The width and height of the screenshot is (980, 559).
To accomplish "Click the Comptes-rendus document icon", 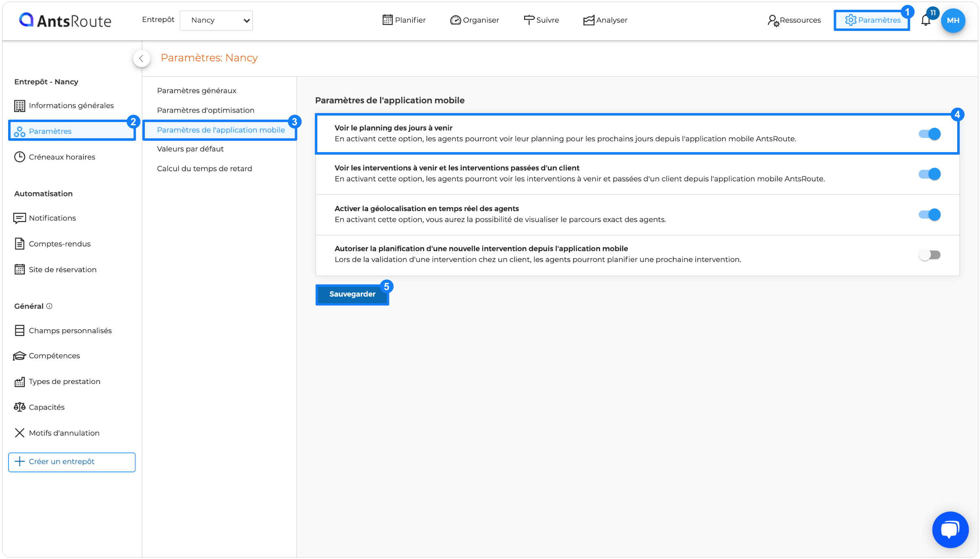I will pyautogui.click(x=20, y=244).
